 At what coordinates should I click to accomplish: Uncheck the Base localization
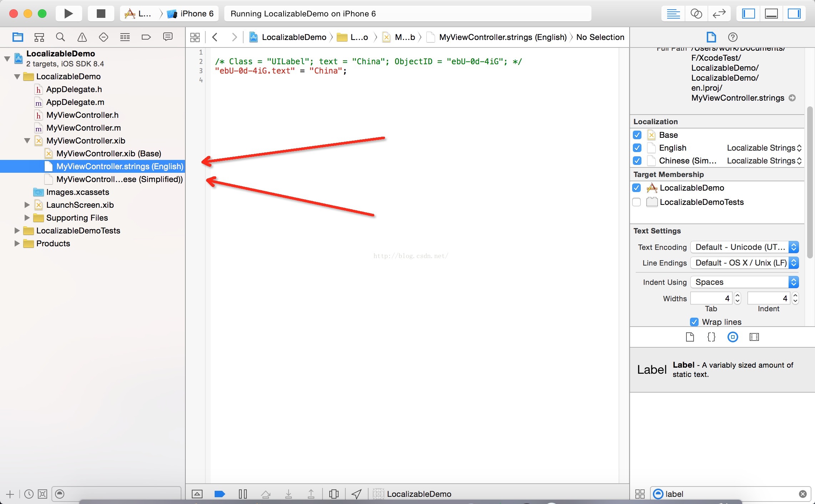click(x=637, y=135)
